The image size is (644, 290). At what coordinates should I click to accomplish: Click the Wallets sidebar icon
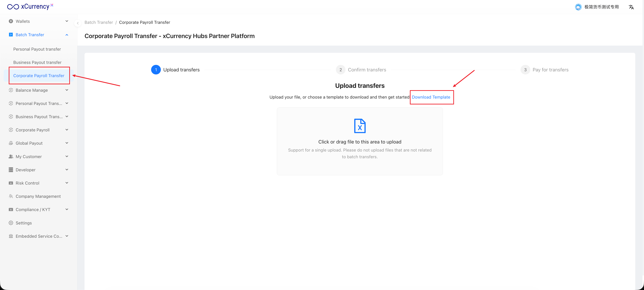(x=11, y=21)
